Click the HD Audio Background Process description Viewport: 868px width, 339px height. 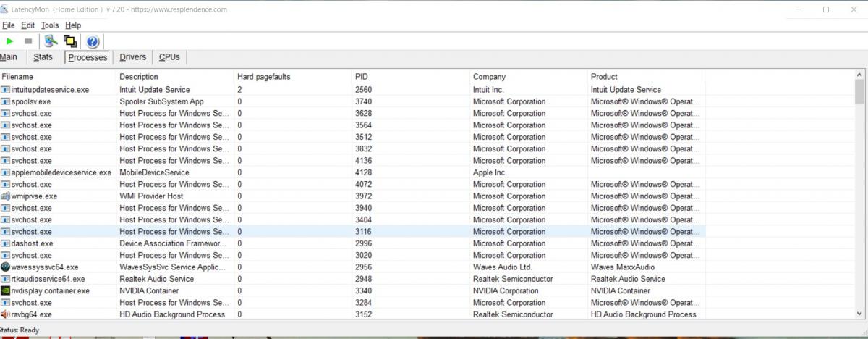(172, 314)
